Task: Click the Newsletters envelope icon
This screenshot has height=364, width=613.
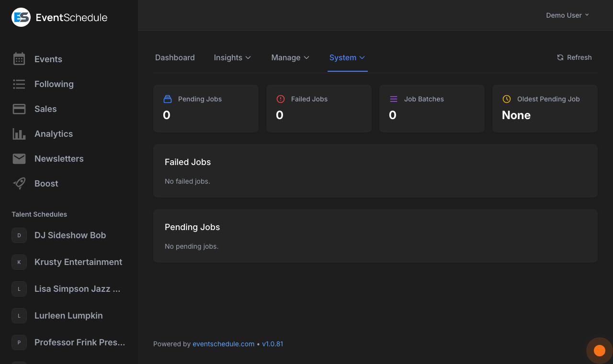Action: pos(19,159)
